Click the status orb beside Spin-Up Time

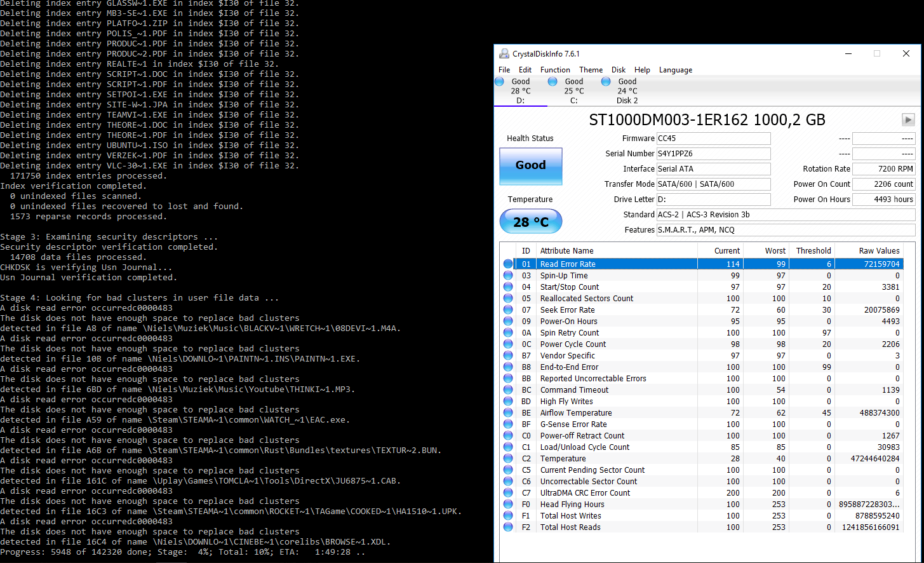(508, 275)
